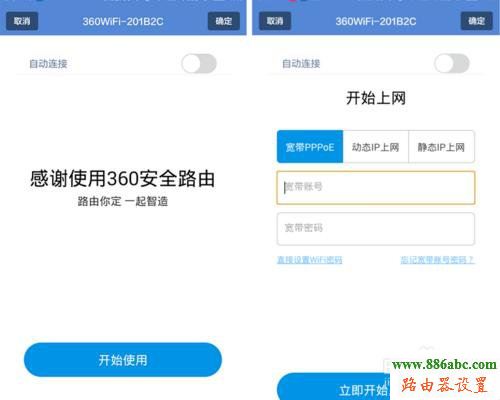The width and height of the screenshot is (500, 400).
Task: Tap the 立即开始 button at bottom
Action: coord(333,387)
